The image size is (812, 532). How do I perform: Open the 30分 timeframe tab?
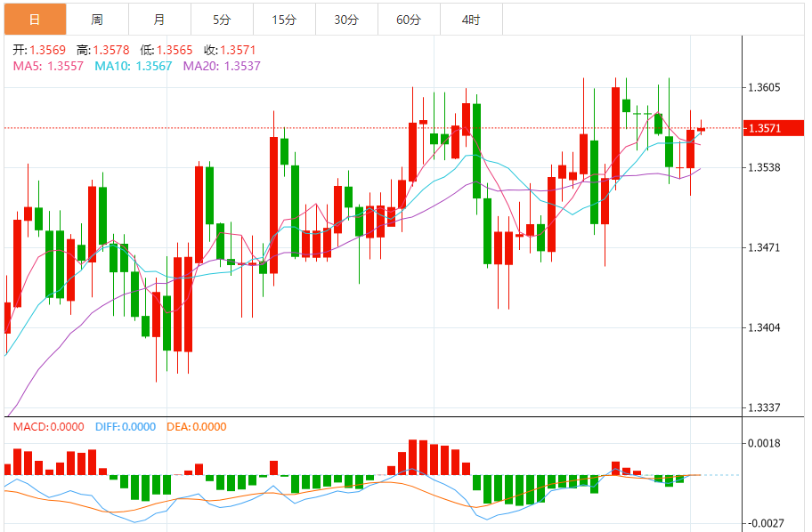tap(346, 20)
